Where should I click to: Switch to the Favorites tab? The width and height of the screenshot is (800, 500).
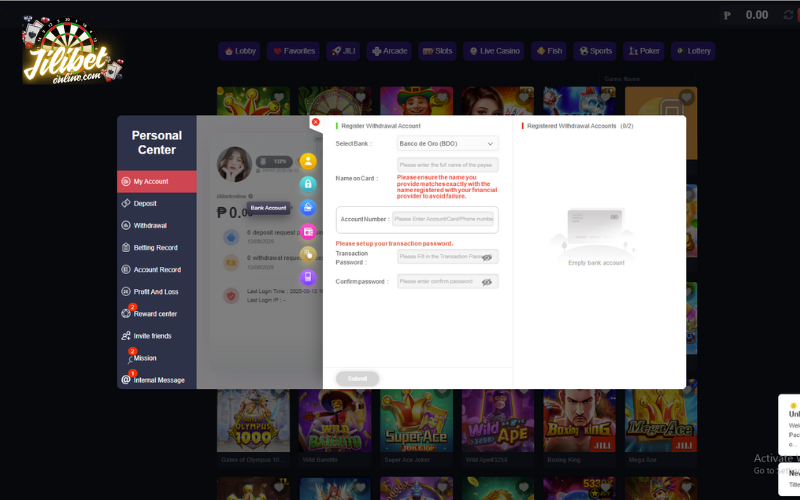coord(293,51)
